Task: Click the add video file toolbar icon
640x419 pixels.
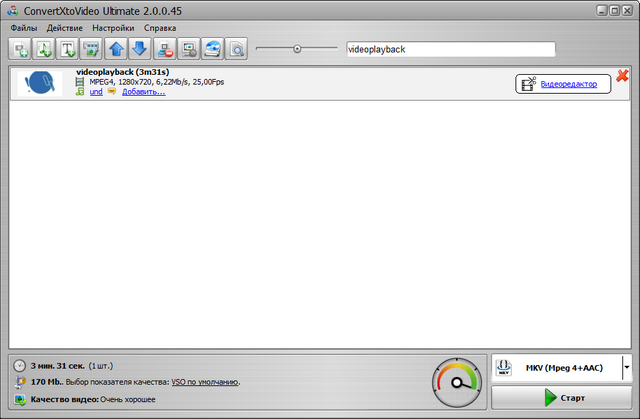Action: coord(20,48)
